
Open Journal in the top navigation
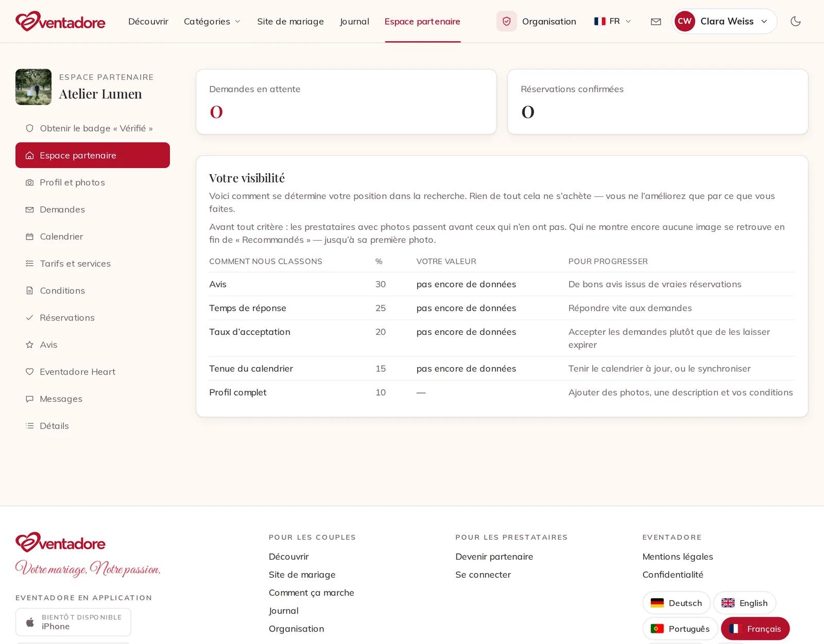pos(354,21)
